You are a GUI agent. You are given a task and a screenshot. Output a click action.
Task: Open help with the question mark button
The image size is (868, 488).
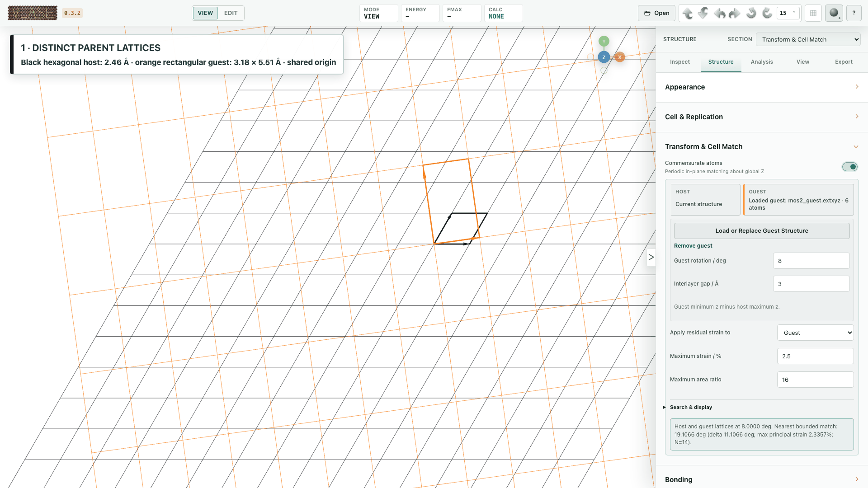click(854, 13)
